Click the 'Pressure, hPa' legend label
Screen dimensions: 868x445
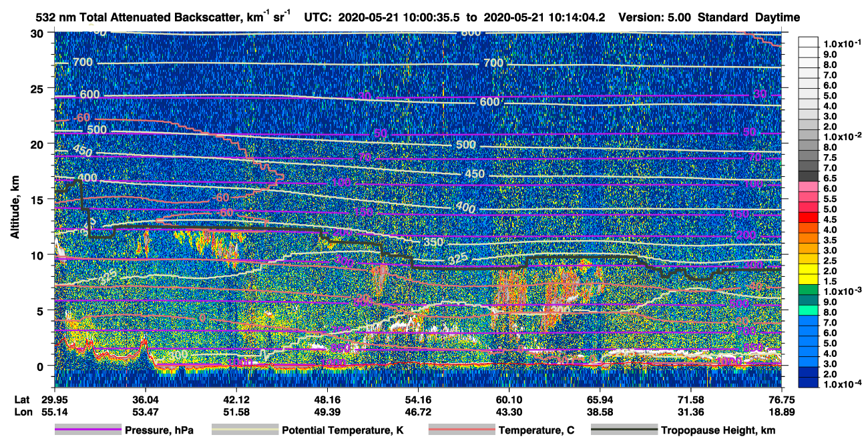pyautogui.click(x=159, y=430)
